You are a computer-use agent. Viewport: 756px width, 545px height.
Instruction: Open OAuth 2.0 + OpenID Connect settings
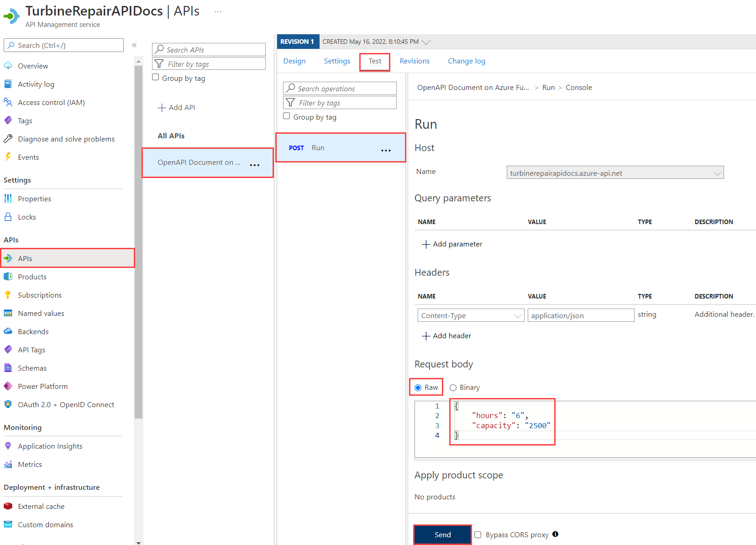coord(66,404)
